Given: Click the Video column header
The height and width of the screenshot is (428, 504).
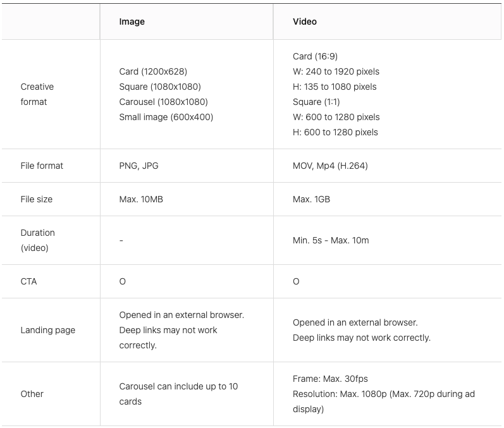Looking at the screenshot, I should pos(305,21).
